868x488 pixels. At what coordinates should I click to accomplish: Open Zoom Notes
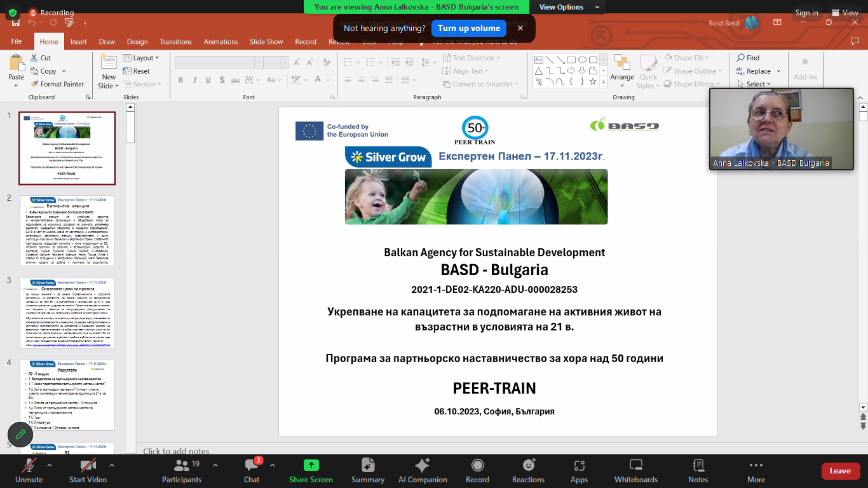tap(698, 471)
